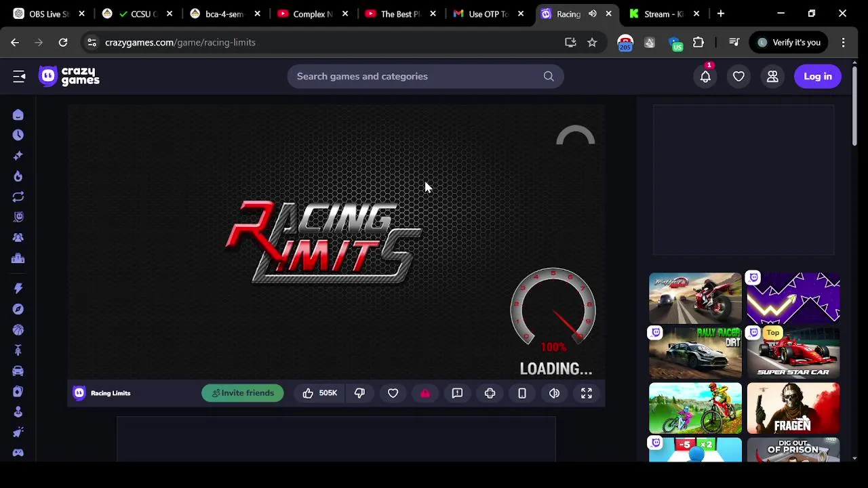
Task: Open the Action lightning-bolt category
Action: (x=18, y=289)
